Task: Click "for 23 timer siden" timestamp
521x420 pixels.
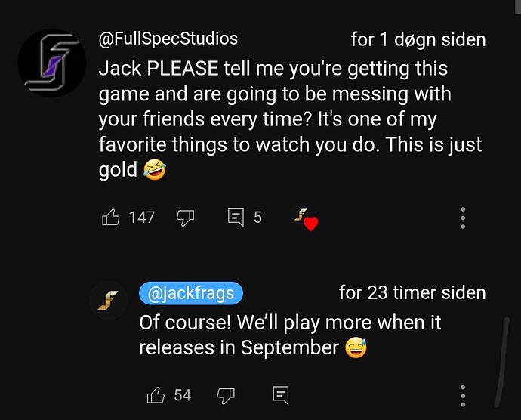Action: (412, 293)
